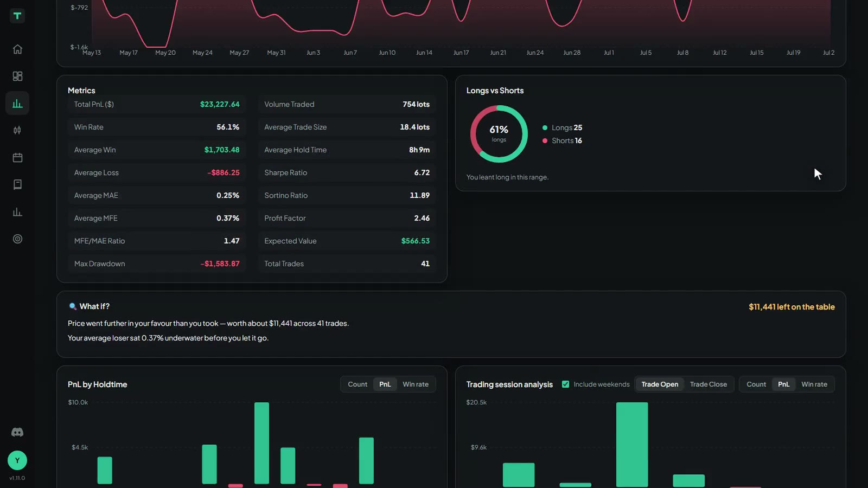Viewport: 868px width, 488px height.
Task: Click the Average MAE row label
Action: click(x=96, y=195)
